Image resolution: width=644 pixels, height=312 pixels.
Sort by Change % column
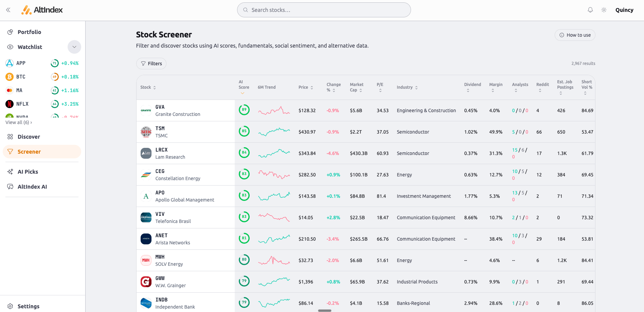point(334,87)
